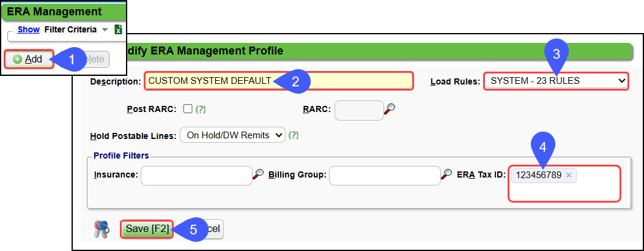Remove the 123456789 tax ID tag
Screen dimensions: 644x251
pos(569,176)
